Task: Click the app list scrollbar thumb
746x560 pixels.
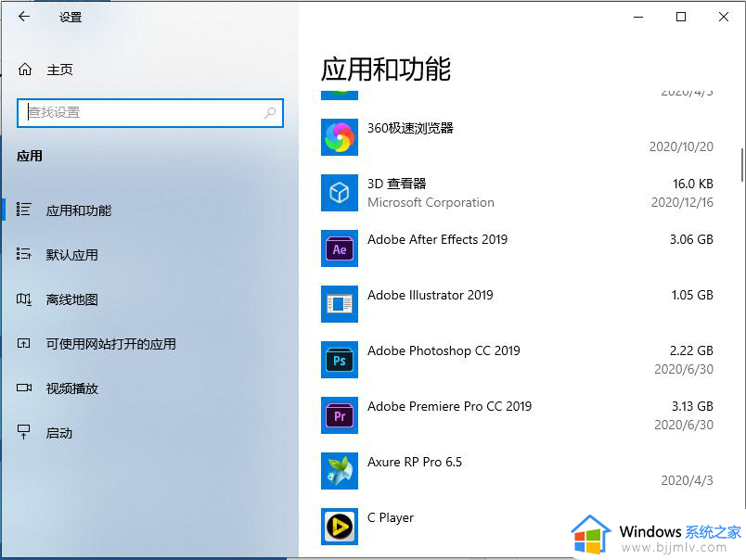Action: coord(741,164)
